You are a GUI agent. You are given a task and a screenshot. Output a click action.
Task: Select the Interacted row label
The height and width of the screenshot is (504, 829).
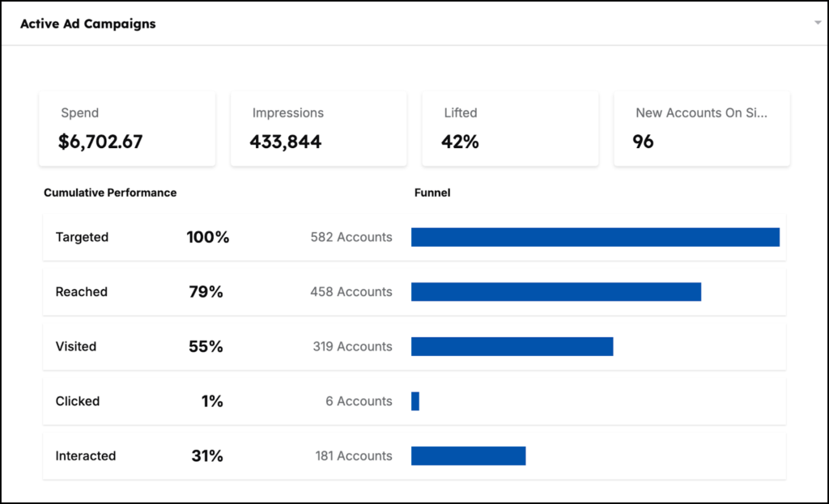pyautogui.click(x=86, y=456)
